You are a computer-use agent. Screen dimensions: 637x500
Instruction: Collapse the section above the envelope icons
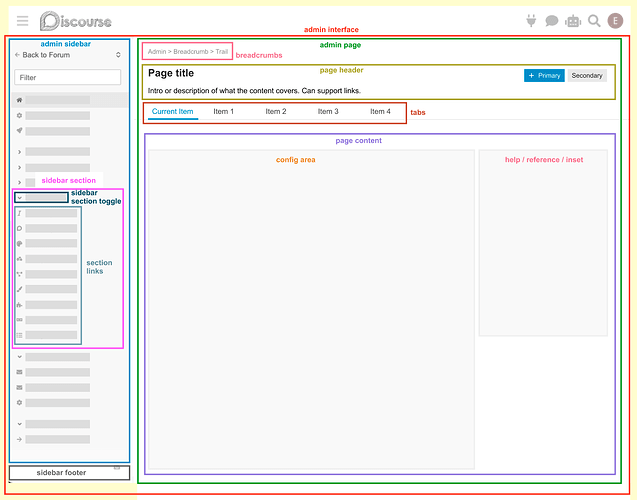(x=19, y=357)
